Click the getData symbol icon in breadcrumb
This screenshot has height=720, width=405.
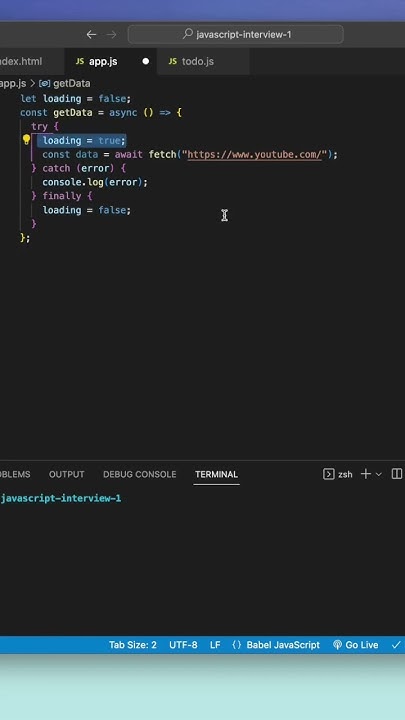(x=45, y=84)
